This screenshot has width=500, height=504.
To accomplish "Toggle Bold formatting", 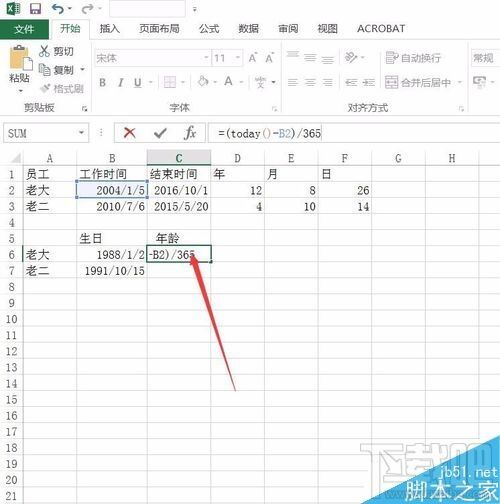I will 103,82.
